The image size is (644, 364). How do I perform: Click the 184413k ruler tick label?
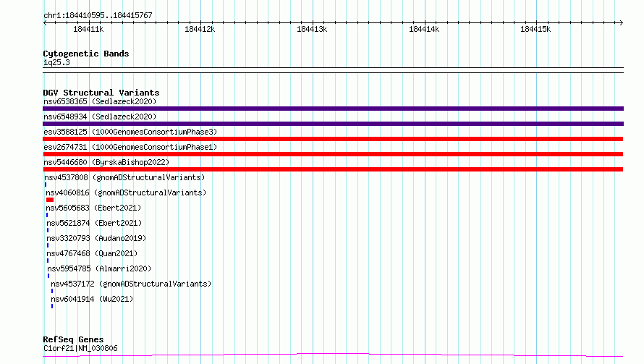point(312,29)
